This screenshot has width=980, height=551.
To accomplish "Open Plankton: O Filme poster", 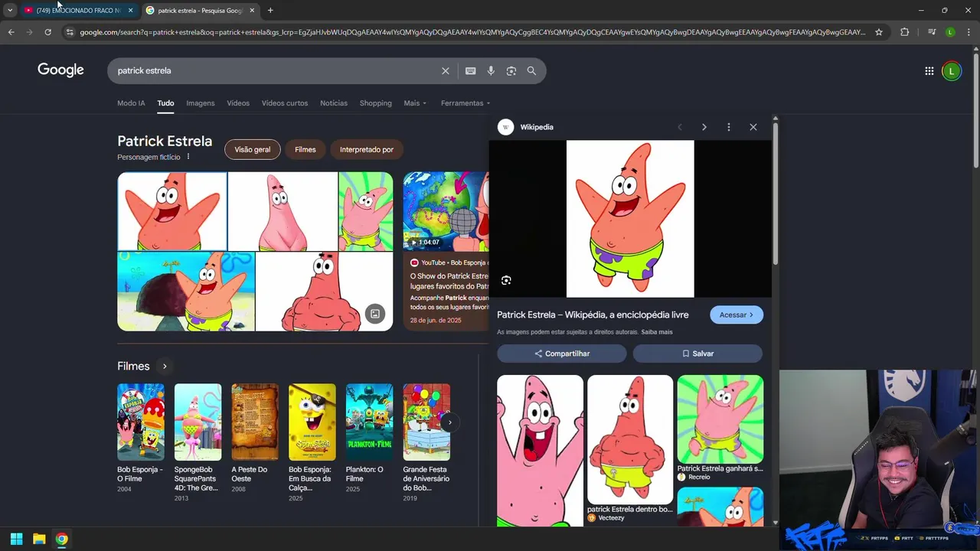I will (369, 422).
